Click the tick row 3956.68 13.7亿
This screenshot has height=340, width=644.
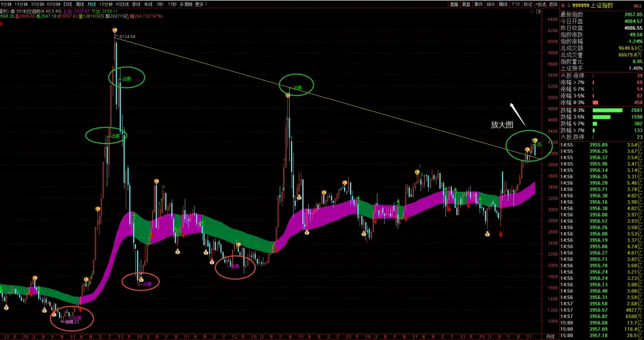[602, 323]
